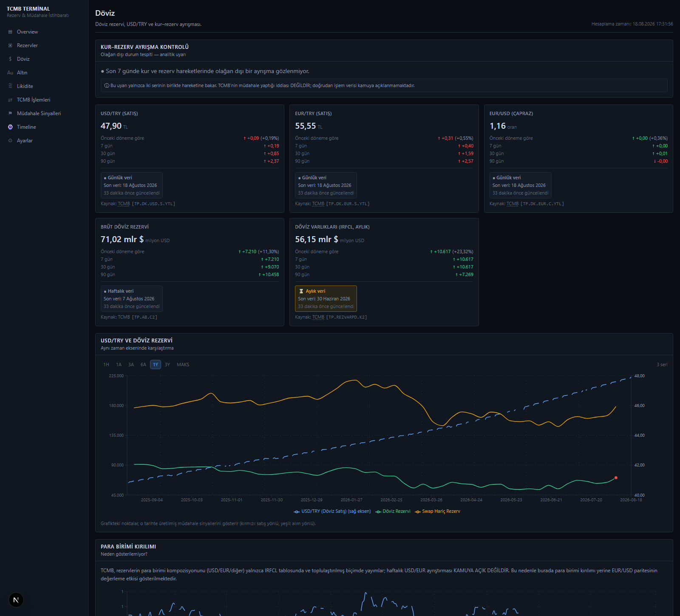Toggle USD/TRY series in chart legend
This screenshot has height=616, width=680.
pos(332,511)
